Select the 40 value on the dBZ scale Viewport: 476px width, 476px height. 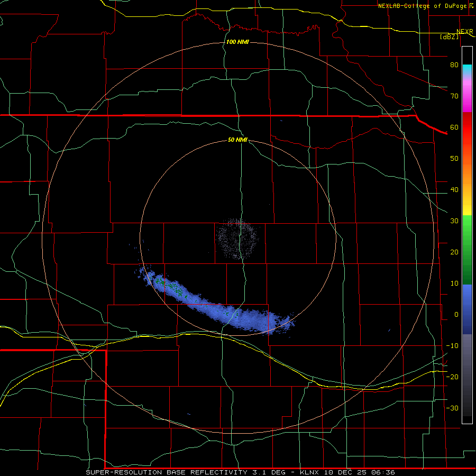(454, 190)
